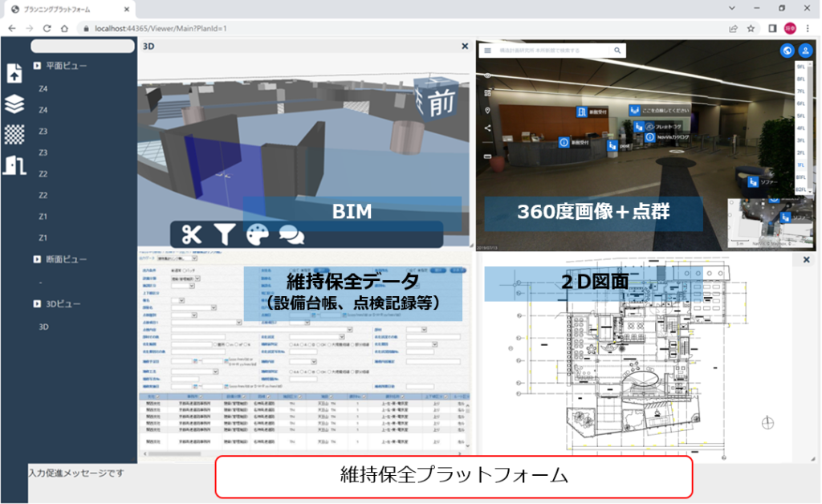
Task: Expand the 平面ビュー tree node
Action: click(37, 66)
